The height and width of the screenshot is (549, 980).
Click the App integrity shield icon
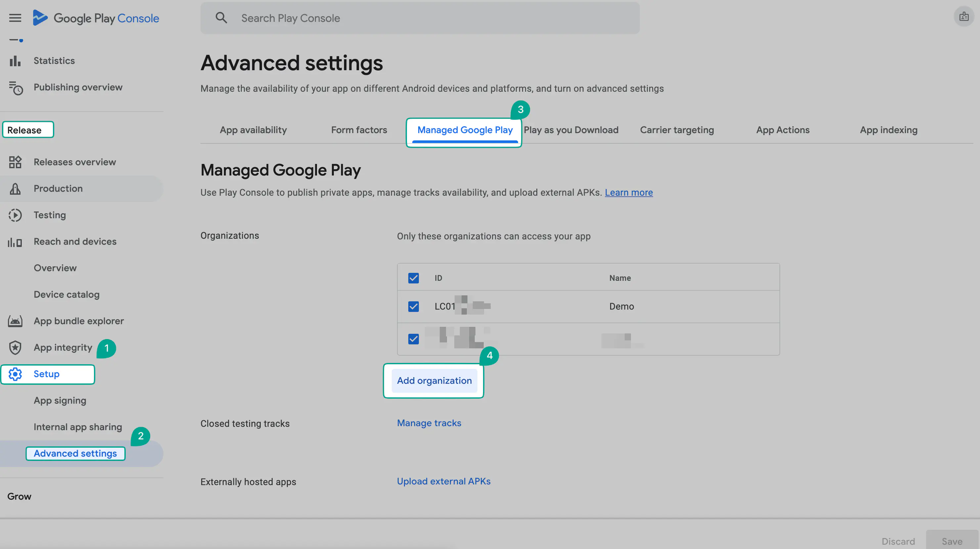pos(15,348)
